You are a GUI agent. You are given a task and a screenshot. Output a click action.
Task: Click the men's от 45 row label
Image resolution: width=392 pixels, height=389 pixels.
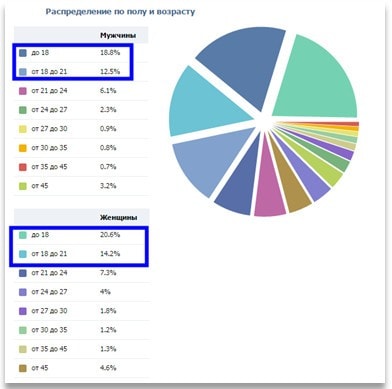click(40, 186)
